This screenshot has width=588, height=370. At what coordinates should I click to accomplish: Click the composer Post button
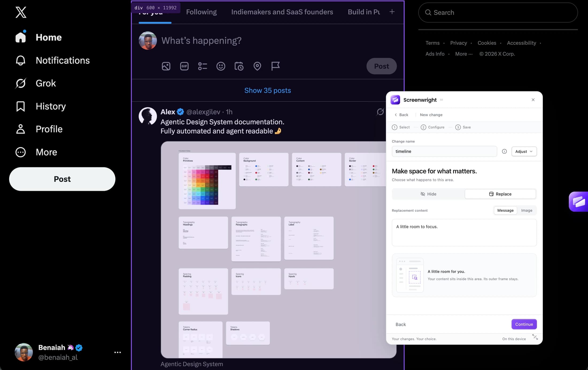coord(381,66)
